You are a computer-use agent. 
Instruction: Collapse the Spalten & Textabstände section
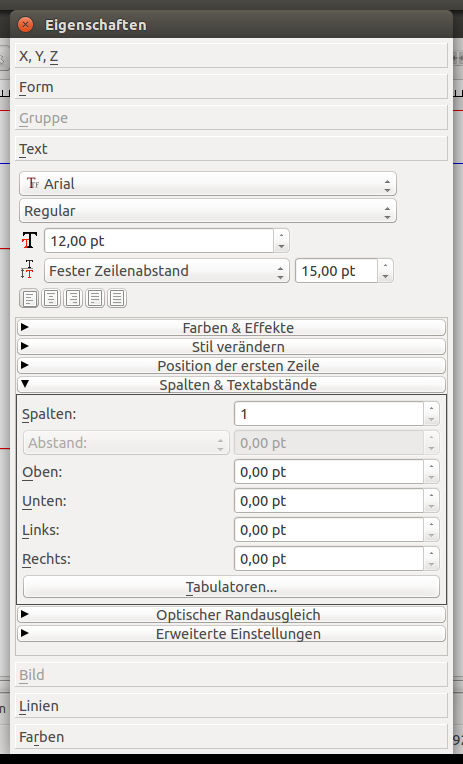(232, 384)
